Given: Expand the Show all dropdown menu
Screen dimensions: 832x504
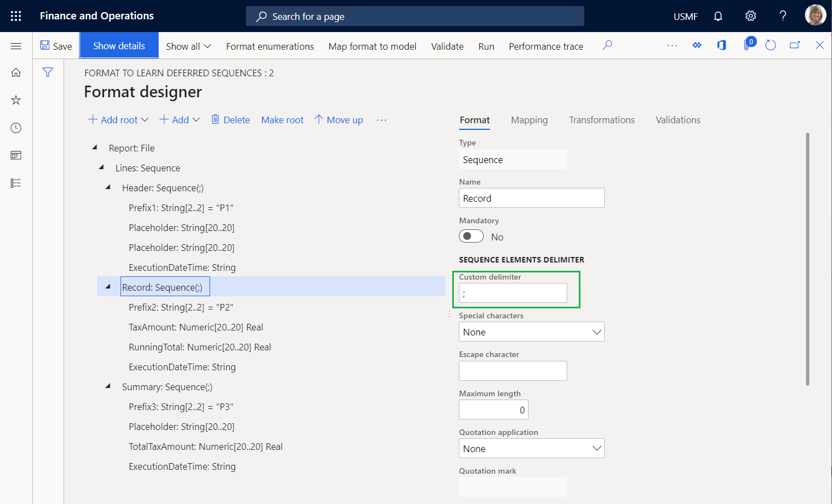Looking at the screenshot, I should point(189,46).
